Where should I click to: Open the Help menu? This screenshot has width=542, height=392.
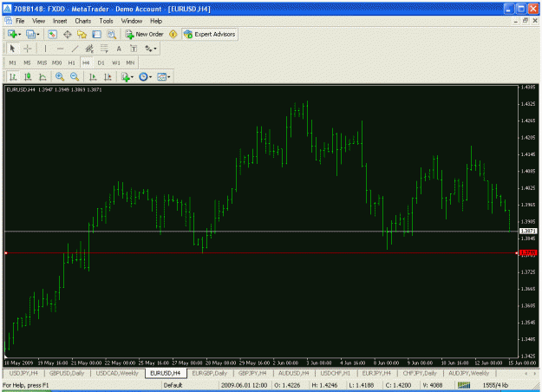point(156,21)
